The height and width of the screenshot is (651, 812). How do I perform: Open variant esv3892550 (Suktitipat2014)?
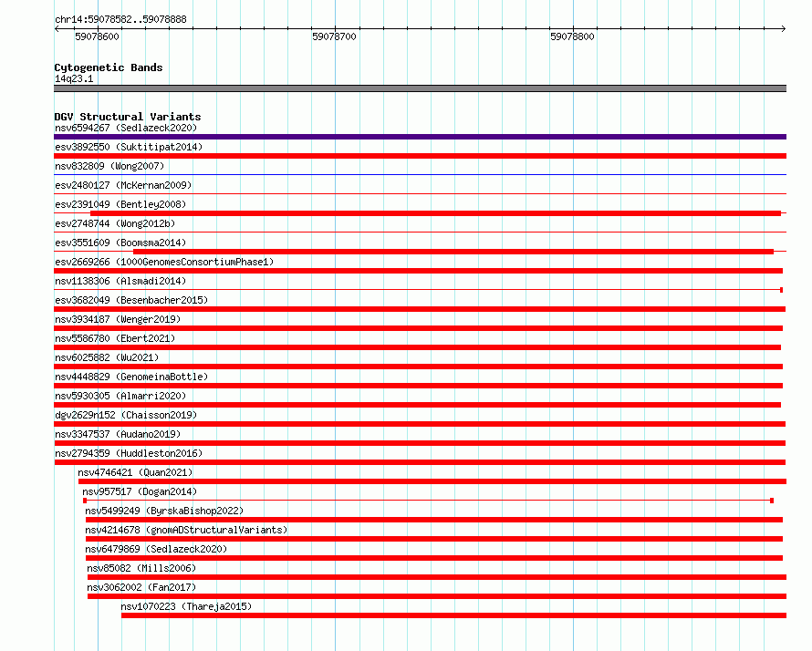click(x=129, y=147)
